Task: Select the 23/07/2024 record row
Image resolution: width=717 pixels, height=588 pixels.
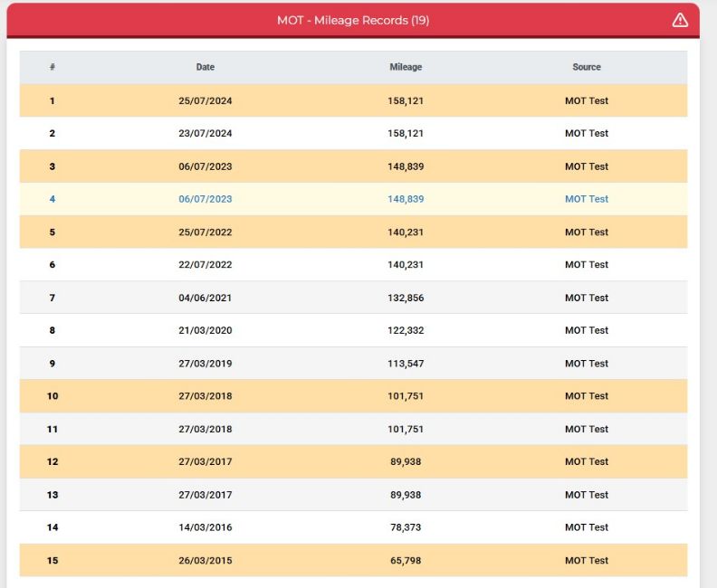Action: click(x=353, y=133)
